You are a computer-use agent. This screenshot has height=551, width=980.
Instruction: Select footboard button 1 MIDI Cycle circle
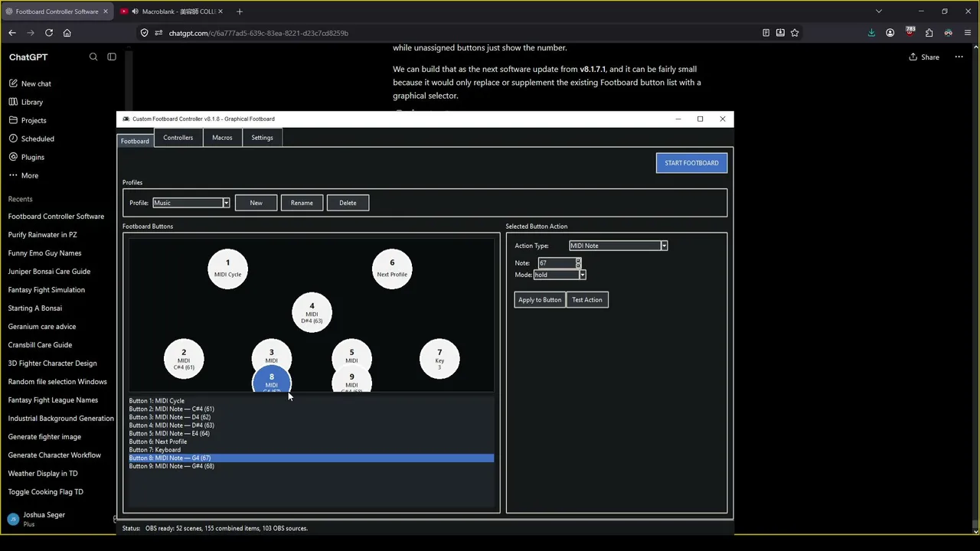tap(227, 269)
